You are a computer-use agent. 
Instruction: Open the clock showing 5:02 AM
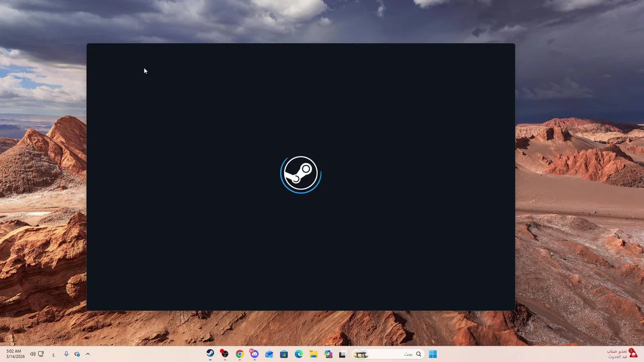(15, 354)
